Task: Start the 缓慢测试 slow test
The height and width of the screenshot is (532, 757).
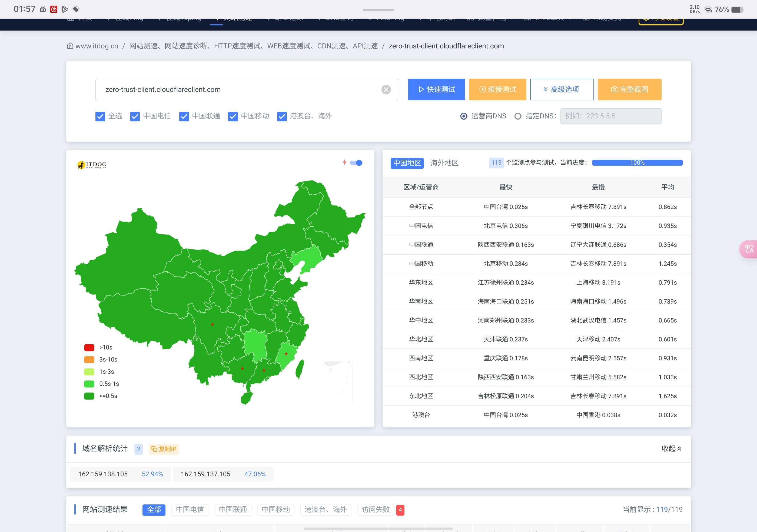Action: pyautogui.click(x=497, y=89)
